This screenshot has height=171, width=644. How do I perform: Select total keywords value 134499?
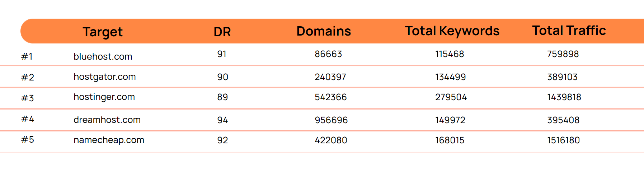click(450, 77)
